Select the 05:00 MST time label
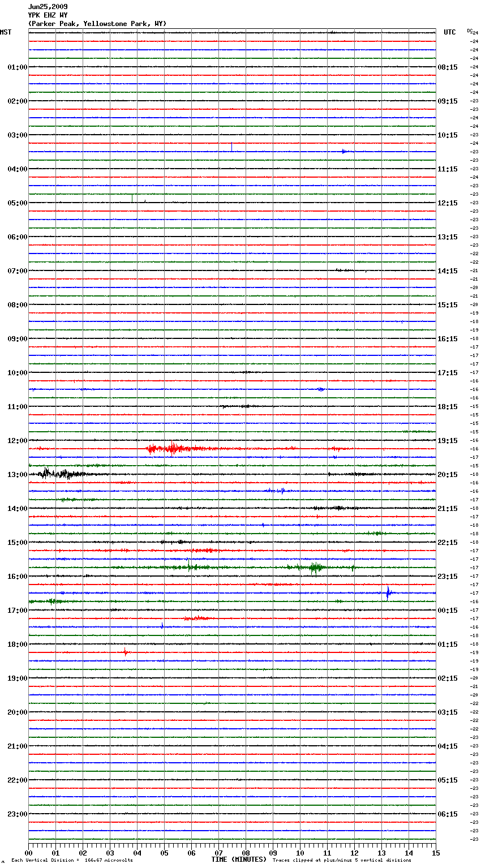Screen dimensions: 481x868 click(x=18, y=203)
